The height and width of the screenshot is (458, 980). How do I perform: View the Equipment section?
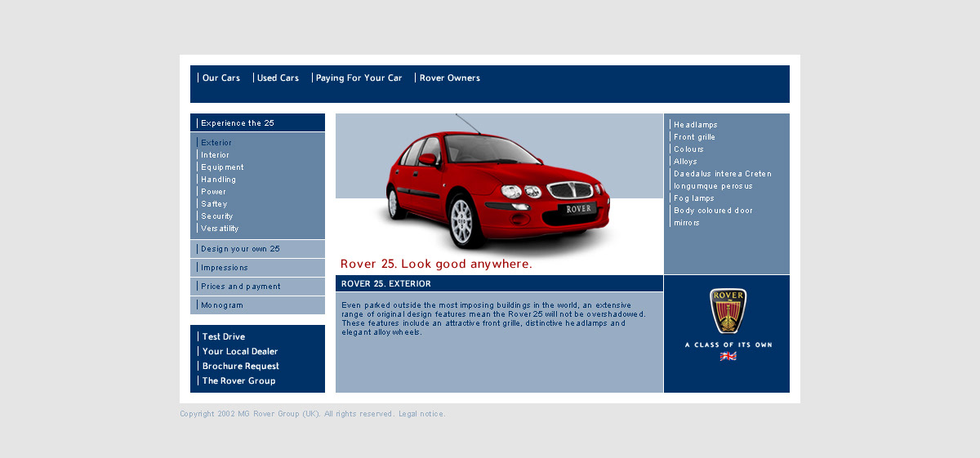[x=222, y=167]
